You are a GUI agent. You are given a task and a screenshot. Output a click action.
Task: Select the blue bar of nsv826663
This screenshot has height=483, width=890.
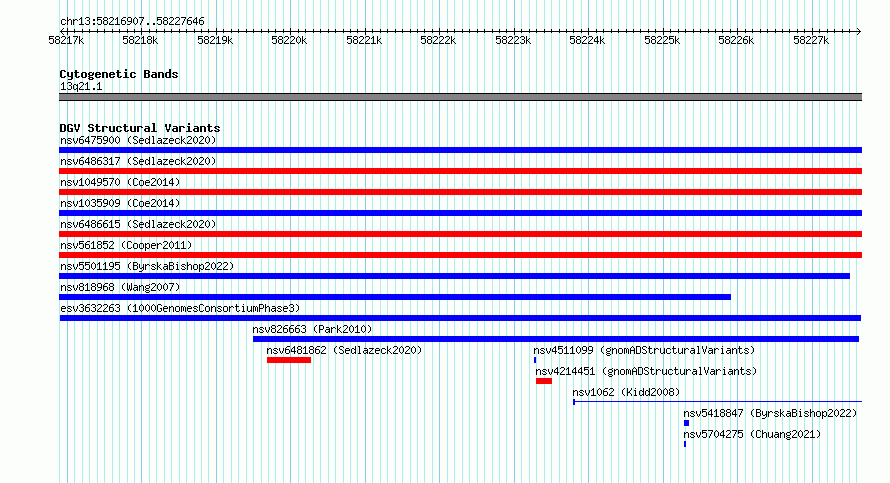coord(556,339)
